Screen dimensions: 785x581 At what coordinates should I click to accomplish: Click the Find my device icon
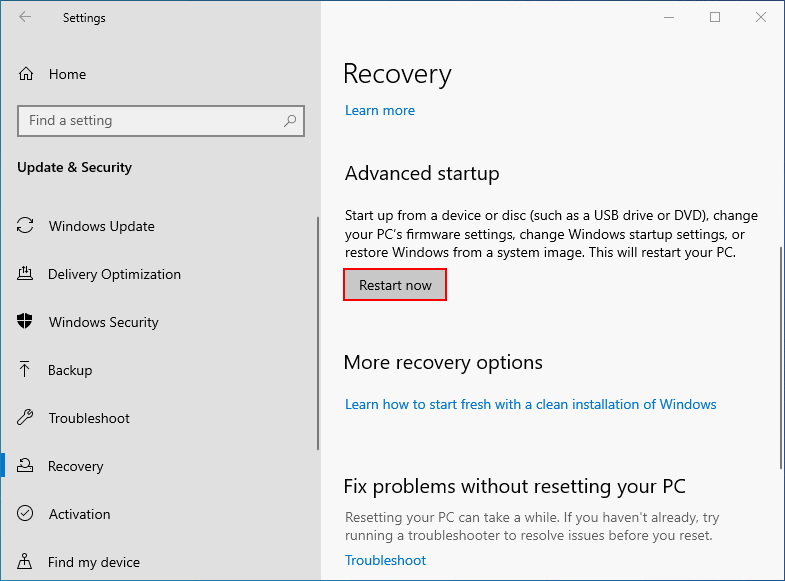click(x=26, y=562)
